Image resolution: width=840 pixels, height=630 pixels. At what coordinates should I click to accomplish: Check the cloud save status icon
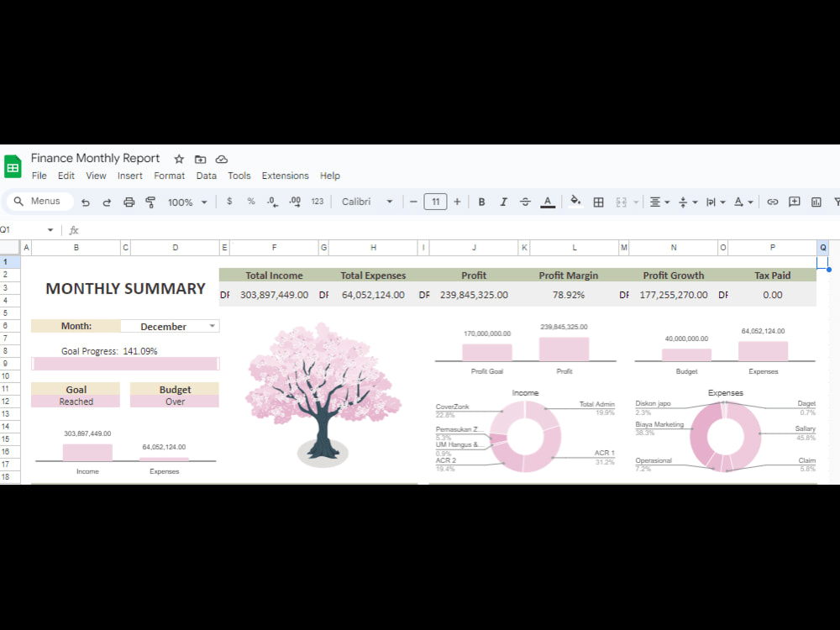coord(221,159)
